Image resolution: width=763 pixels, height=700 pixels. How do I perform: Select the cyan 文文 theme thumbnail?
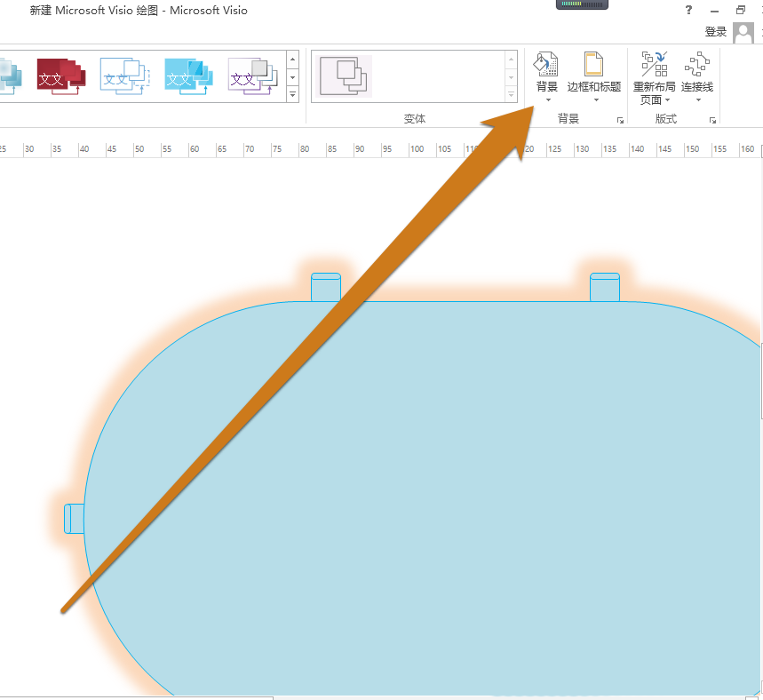tap(187, 76)
